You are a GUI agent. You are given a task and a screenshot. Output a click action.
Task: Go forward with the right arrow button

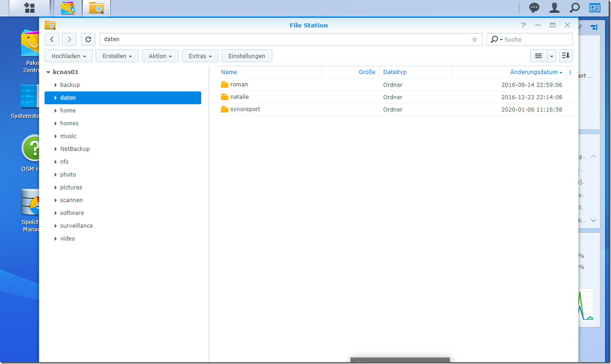[x=69, y=39]
